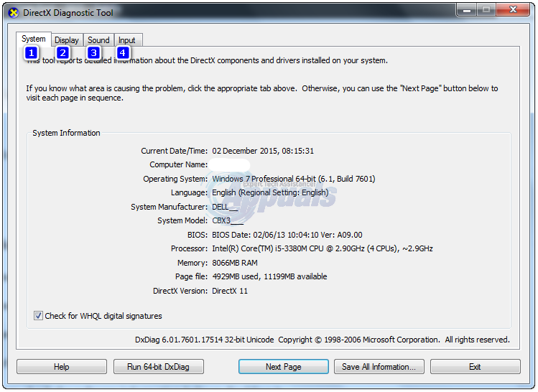Click the date value 02 December 2015, 08:15:31
538x392 pixels.
point(263,151)
